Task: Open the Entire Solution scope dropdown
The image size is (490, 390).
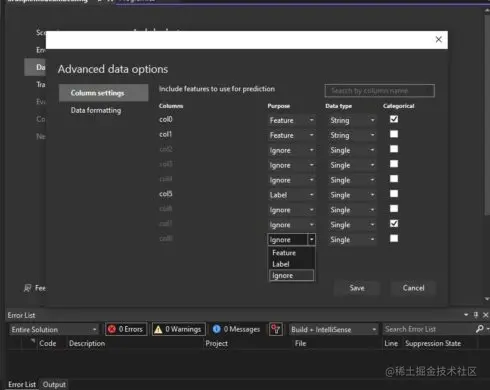Action: (x=54, y=329)
